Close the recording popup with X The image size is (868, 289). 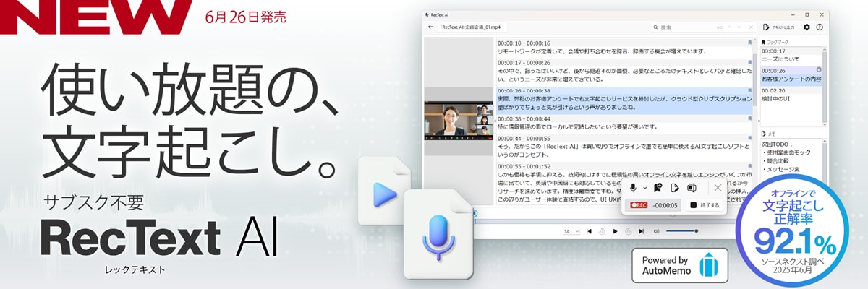click(718, 187)
